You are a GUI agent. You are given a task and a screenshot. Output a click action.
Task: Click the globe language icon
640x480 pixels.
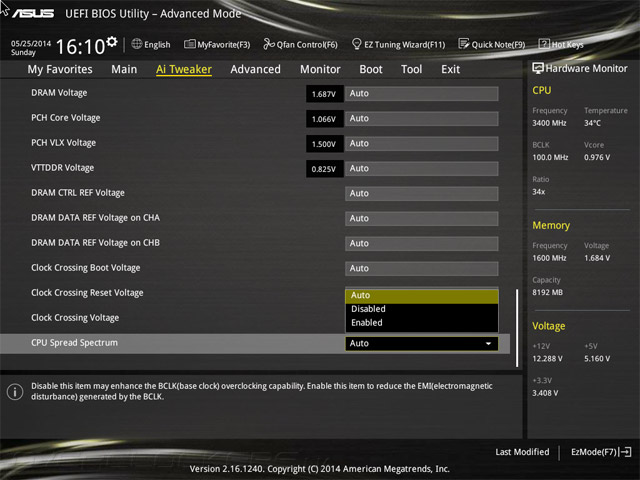(137, 44)
